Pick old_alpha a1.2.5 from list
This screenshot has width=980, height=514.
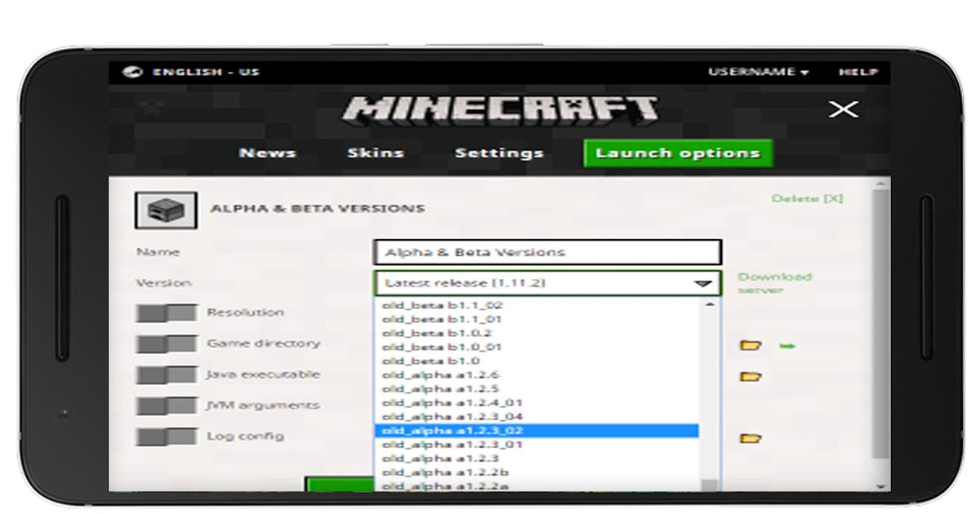[x=441, y=388]
